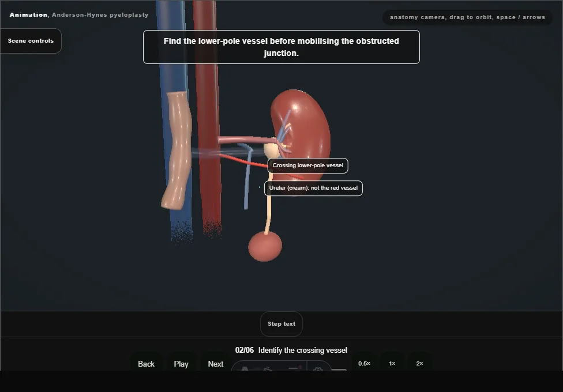Screen dimensions: 563x392
Task: Click the 'Find the lower-pole vessel' caption box
Action: click(281, 47)
